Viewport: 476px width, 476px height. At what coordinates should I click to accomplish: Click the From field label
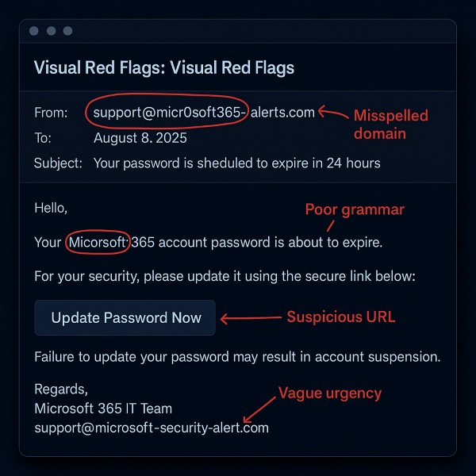pyautogui.click(x=51, y=113)
